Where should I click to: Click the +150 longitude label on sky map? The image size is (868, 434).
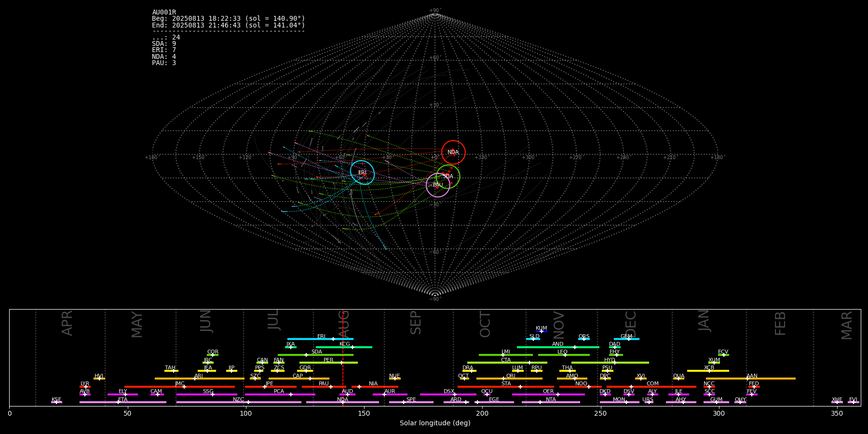(198, 158)
